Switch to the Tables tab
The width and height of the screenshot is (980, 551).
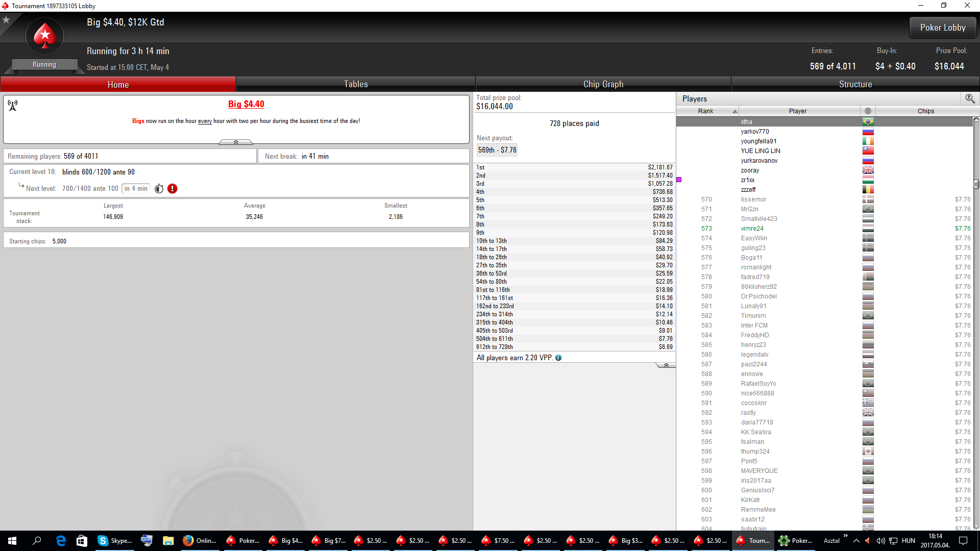(x=356, y=84)
